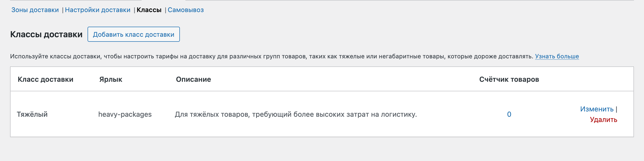644x161 pixels.
Task: Click the Добавить класс доставки button
Action: point(134,34)
